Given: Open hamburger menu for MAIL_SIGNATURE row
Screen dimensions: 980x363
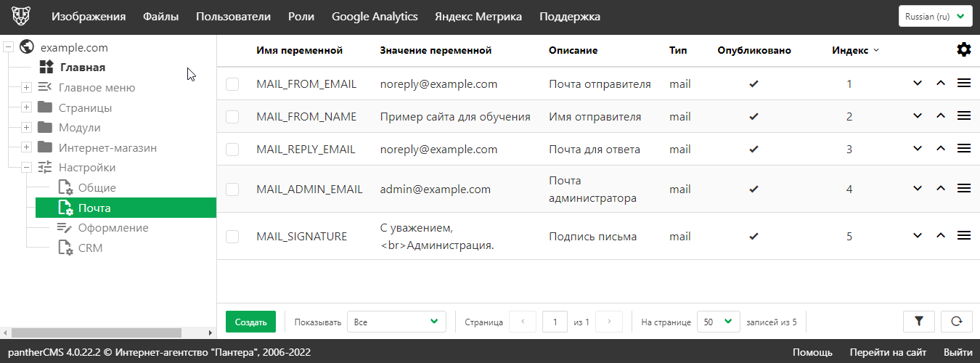Looking at the screenshot, I should [964, 236].
